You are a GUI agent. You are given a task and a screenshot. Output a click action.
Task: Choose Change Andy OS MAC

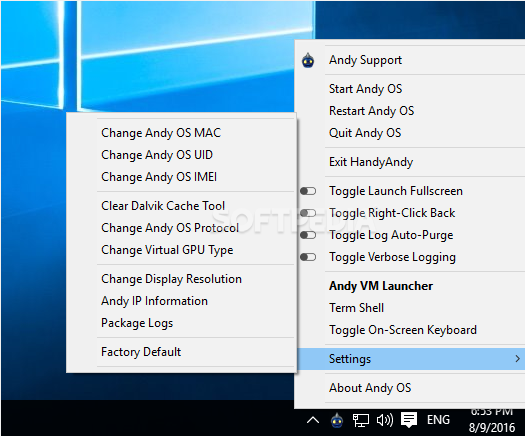(x=161, y=133)
